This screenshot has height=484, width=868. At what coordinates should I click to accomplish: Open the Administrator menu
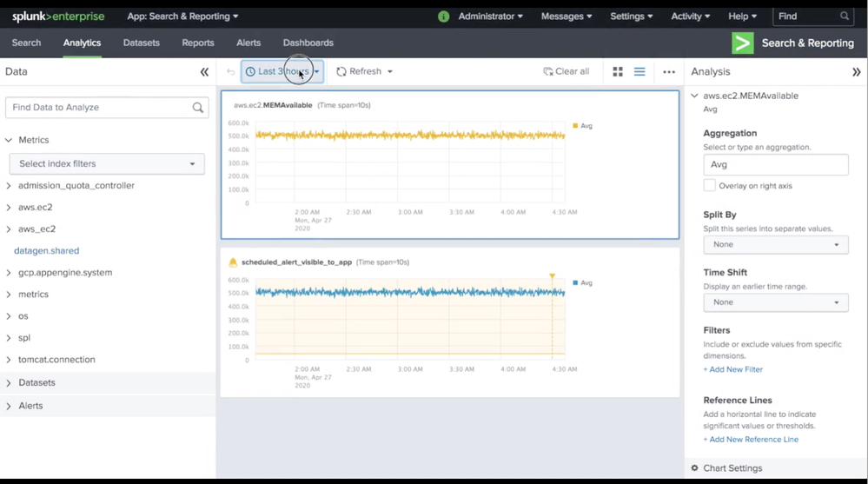pyautogui.click(x=490, y=16)
